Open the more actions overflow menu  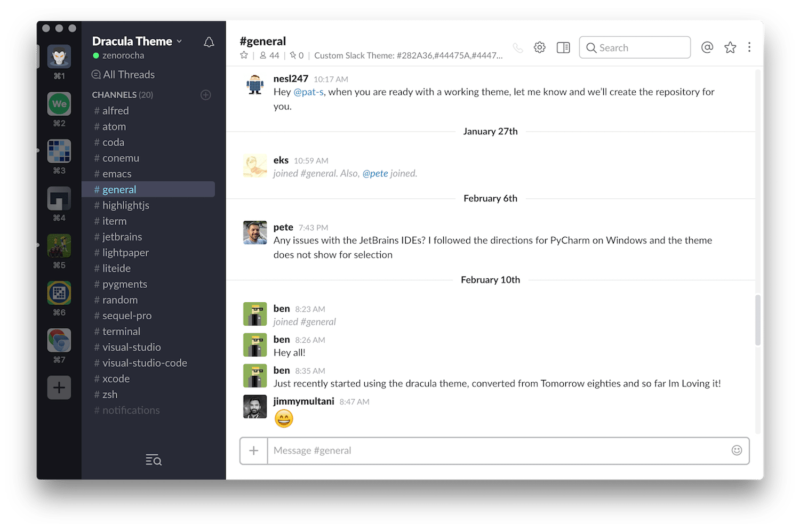pos(749,47)
